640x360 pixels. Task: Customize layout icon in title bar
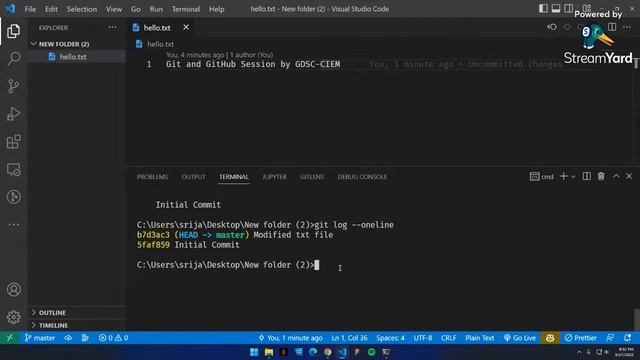pos(587,9)
